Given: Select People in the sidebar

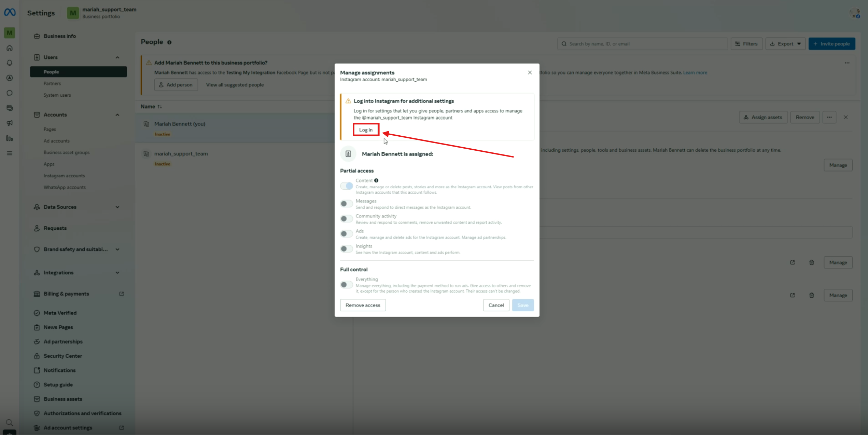Looking at the screenshot, I should (x=79, y=72).
